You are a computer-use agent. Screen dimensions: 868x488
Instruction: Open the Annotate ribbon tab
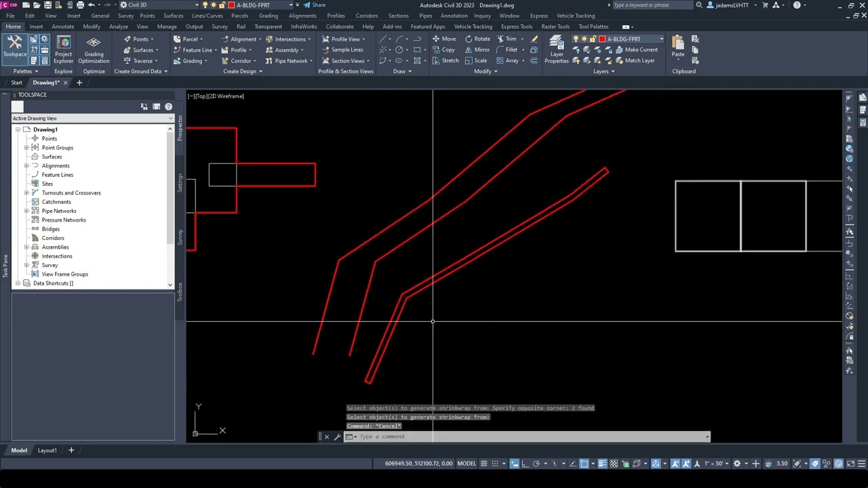pyautogui.click(x=63, y=26)
